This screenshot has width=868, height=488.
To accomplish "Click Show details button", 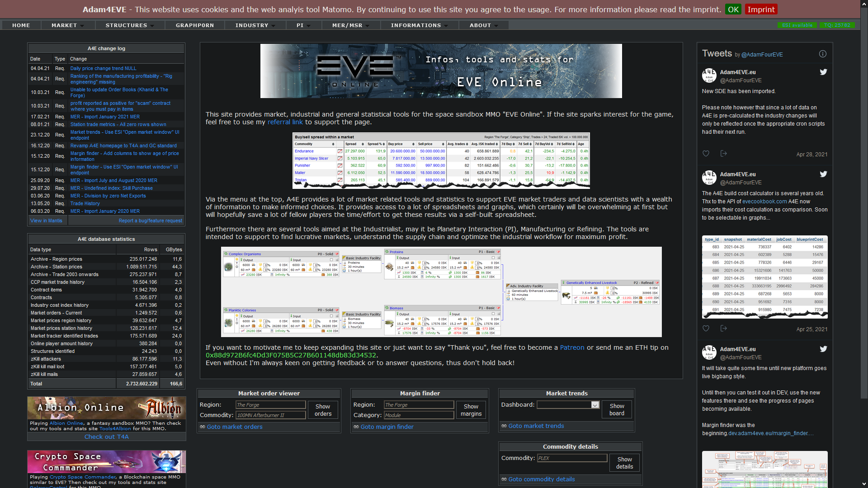I will (x=625, y=463).
